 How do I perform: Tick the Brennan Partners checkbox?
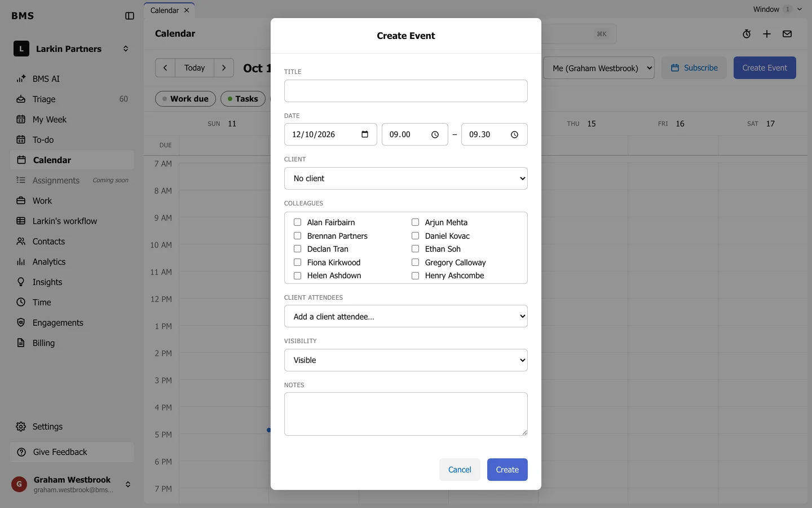(x=297, y=236)
